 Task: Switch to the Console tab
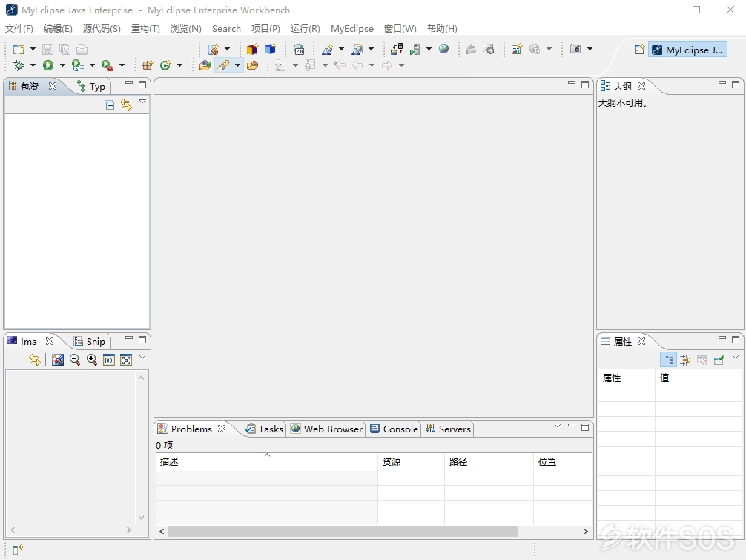pyautogui.click(x=395, y=429)
